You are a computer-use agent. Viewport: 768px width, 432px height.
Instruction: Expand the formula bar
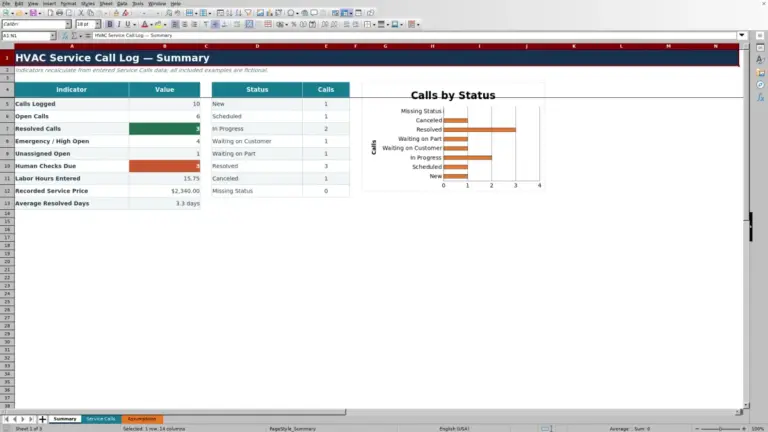[x=742, y=35]
